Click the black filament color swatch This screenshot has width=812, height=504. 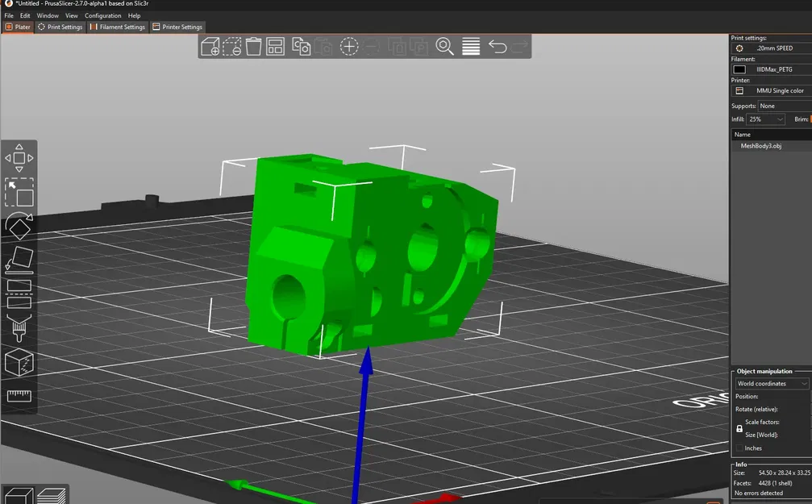[739, 69]
